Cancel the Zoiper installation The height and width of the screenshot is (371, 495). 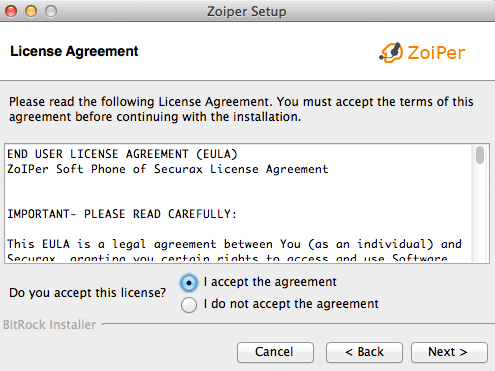coord(275,352)
